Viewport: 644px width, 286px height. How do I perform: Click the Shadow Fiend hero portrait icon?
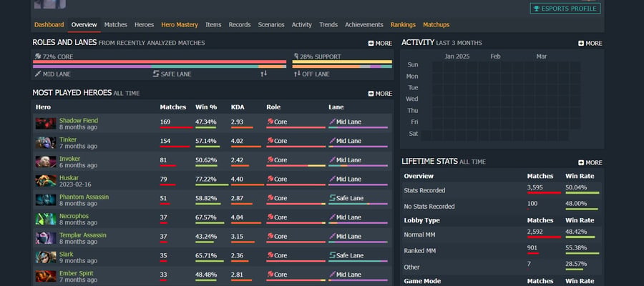[46, 124]
